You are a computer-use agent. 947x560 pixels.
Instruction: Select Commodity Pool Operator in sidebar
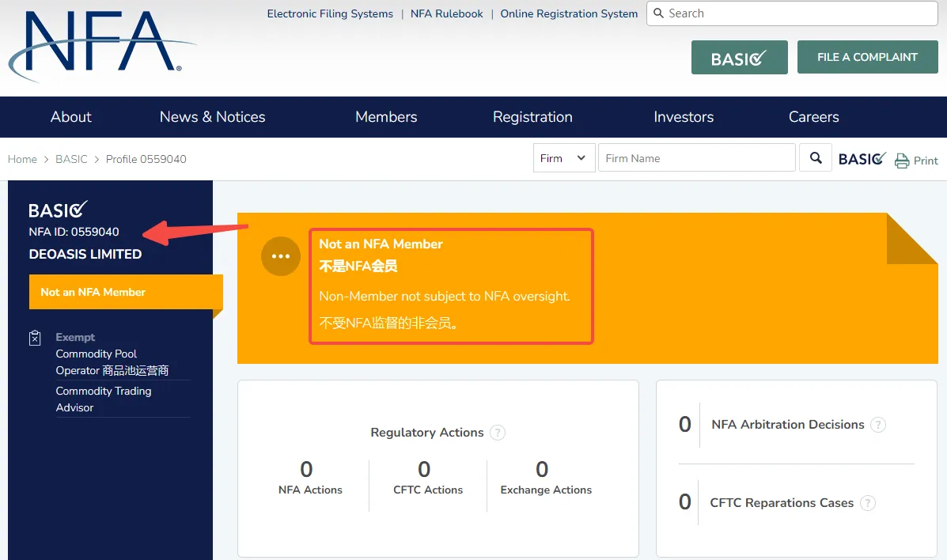(112, 361)
